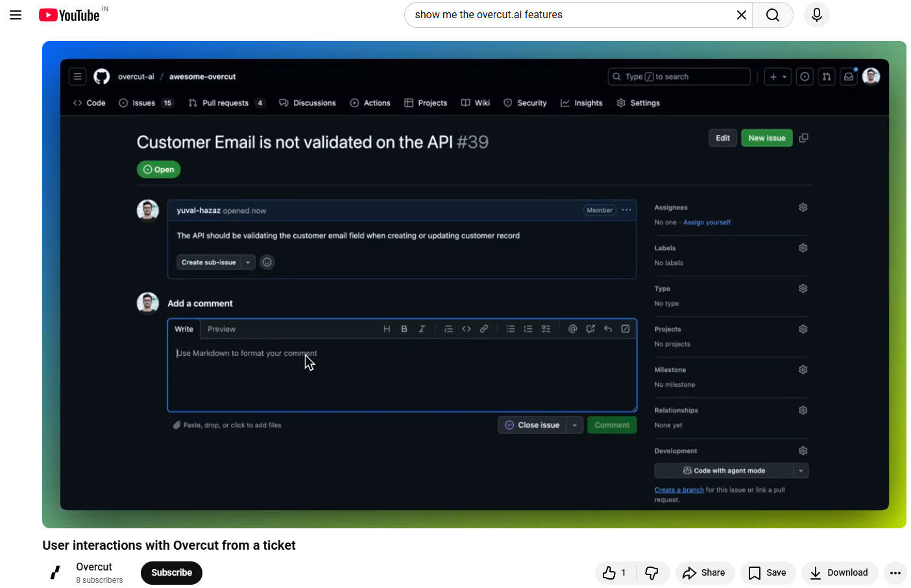911x588 pixels.
Task: Open the overcut-ai organization link
Action: point(136,77)
